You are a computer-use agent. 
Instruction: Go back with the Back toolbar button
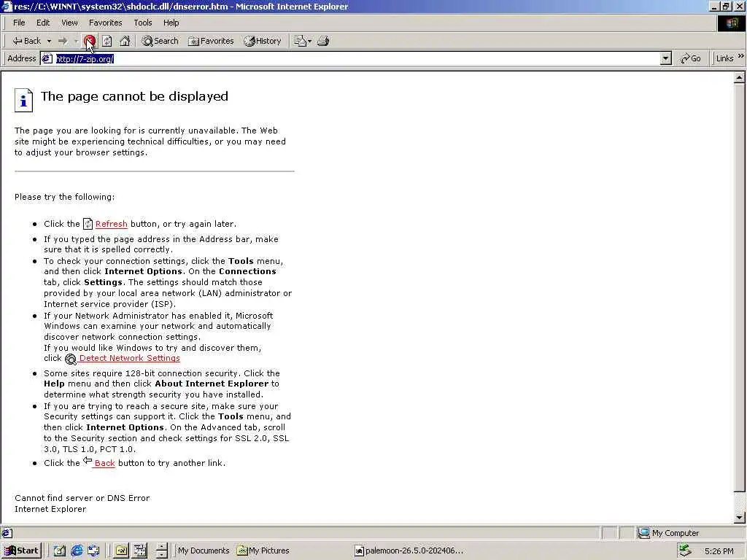26,41
